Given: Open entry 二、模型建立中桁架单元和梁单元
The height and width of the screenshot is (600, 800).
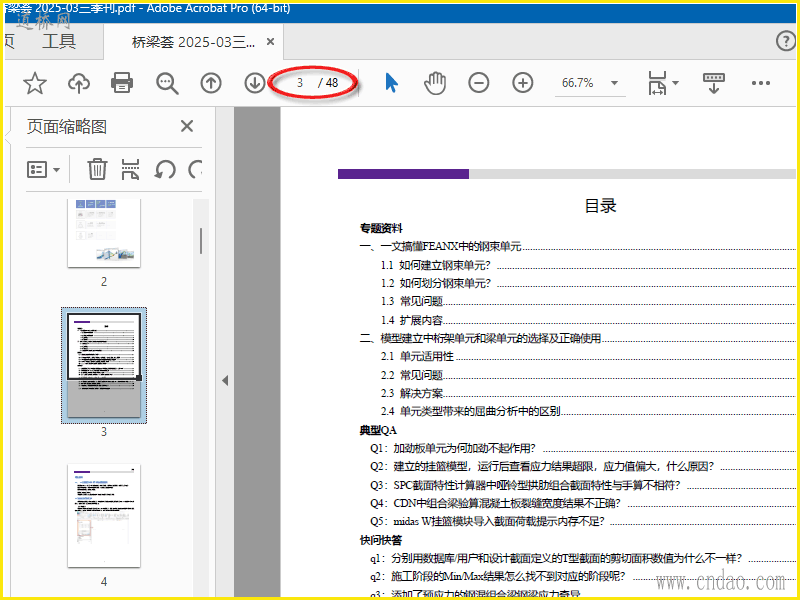Looking at the screenshot, I should (481, 338).
